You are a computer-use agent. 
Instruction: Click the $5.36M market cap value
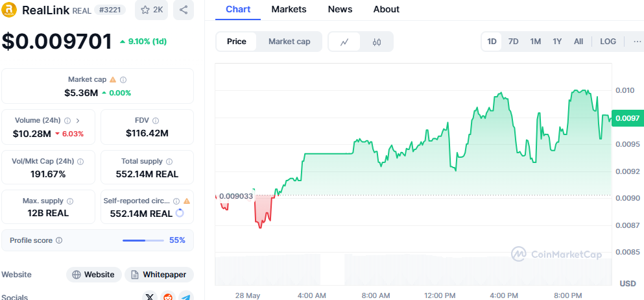(81, 93)
